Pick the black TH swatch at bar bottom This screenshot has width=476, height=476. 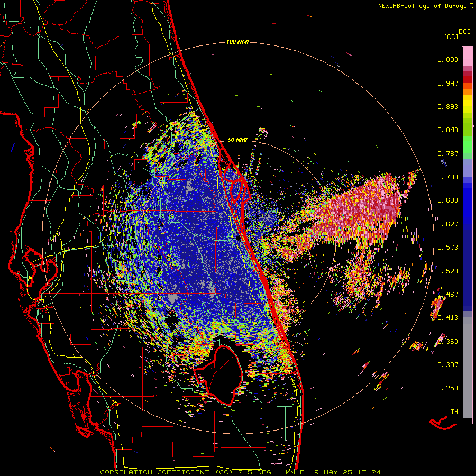coord(467,420)
